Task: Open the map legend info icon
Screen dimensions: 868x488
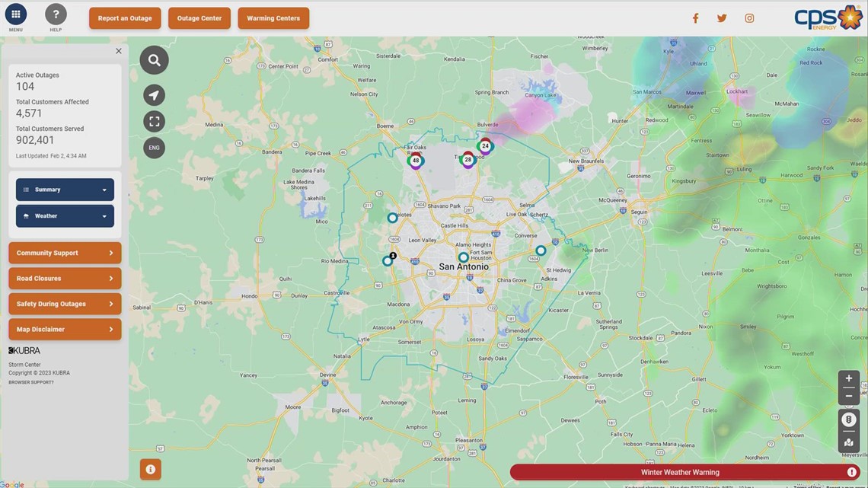Action: (150, 469)
